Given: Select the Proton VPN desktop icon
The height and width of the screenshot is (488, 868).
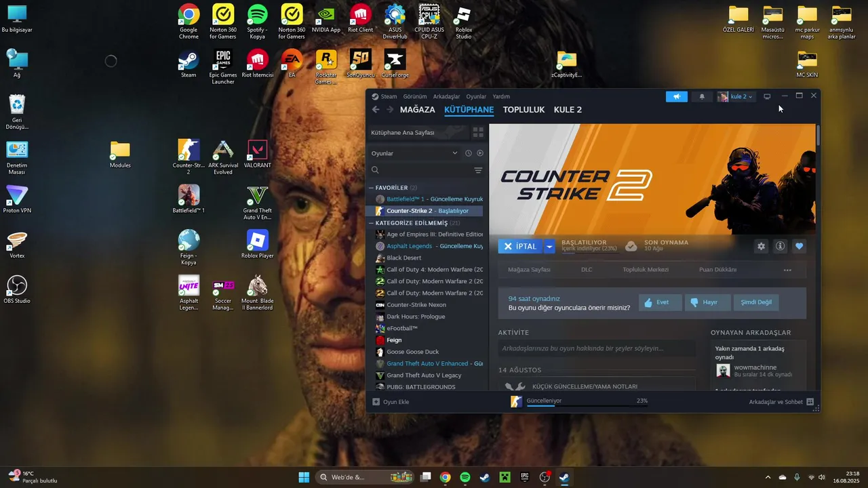Looking at the screenshot, I should click(17, 199).
